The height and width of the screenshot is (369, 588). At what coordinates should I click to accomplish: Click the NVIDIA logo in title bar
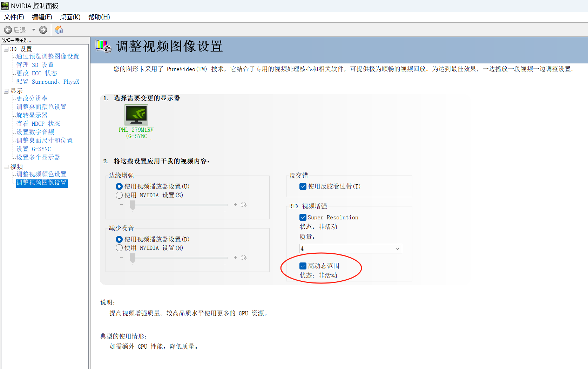coord(5,6)
